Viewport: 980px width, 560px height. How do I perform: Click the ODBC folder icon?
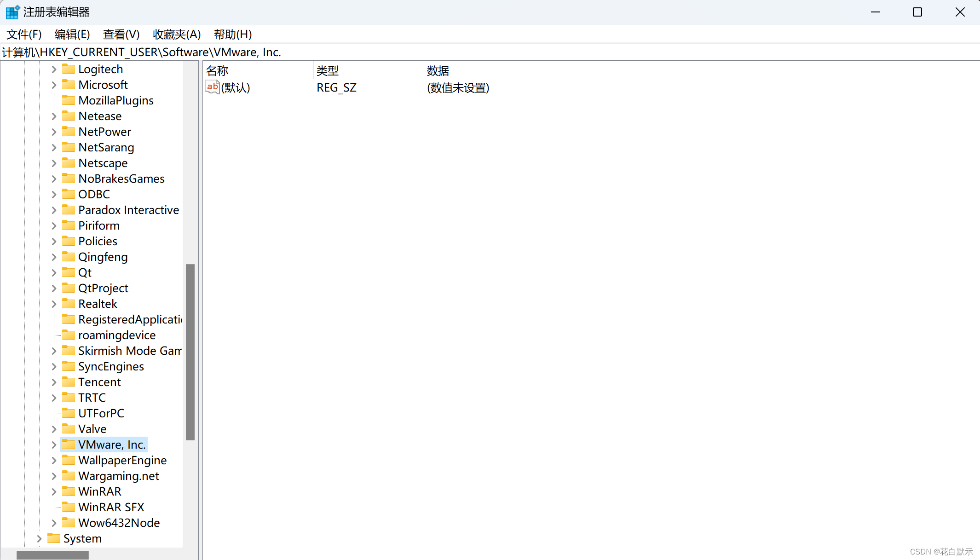tap(68, 194)
